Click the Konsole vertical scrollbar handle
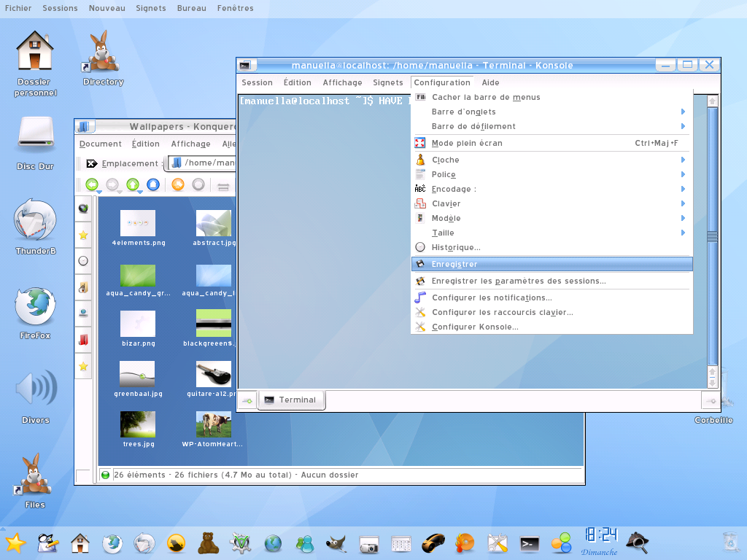 coord(712,236)
